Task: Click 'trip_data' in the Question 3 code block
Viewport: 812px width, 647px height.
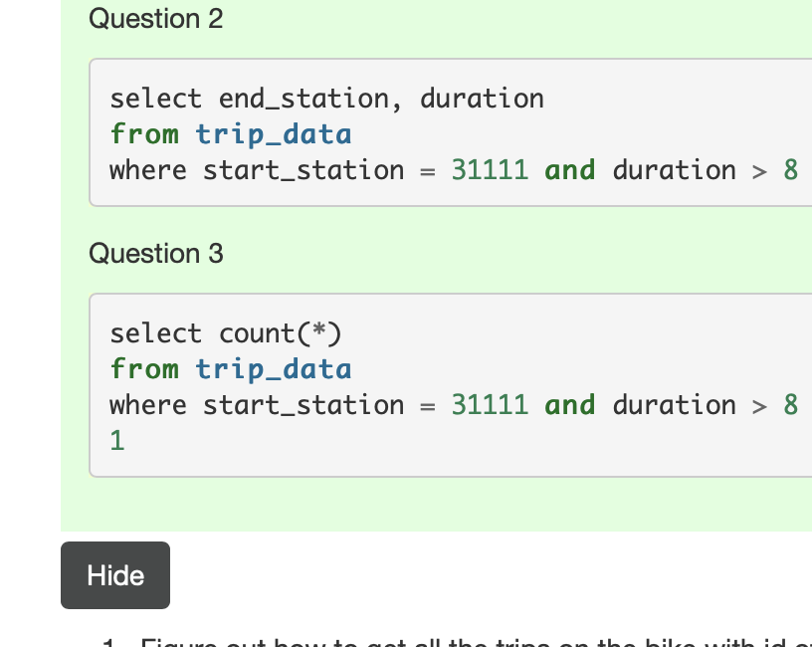Action: point(274,369)
